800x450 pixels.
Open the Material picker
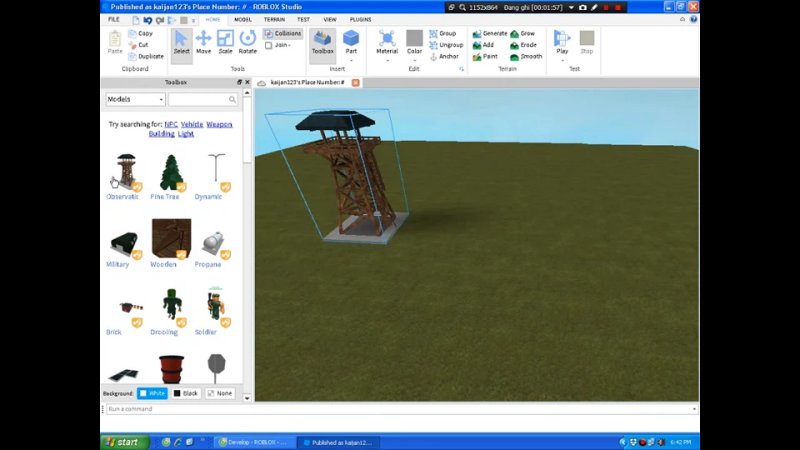387,42
